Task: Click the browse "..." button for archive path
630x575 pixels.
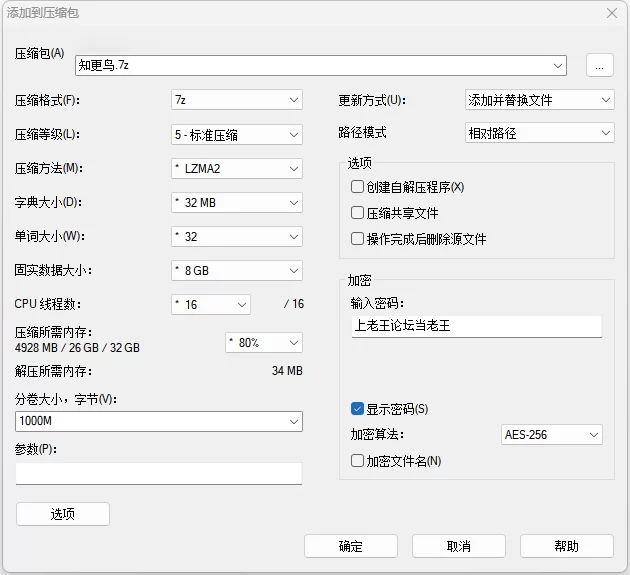Action: coord(599,65)
